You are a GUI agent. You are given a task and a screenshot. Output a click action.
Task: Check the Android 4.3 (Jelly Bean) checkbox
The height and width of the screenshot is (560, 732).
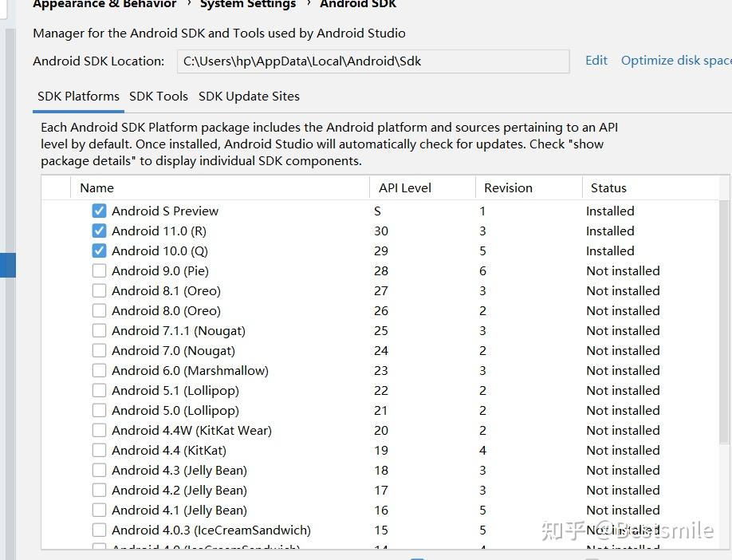(99, 471)
